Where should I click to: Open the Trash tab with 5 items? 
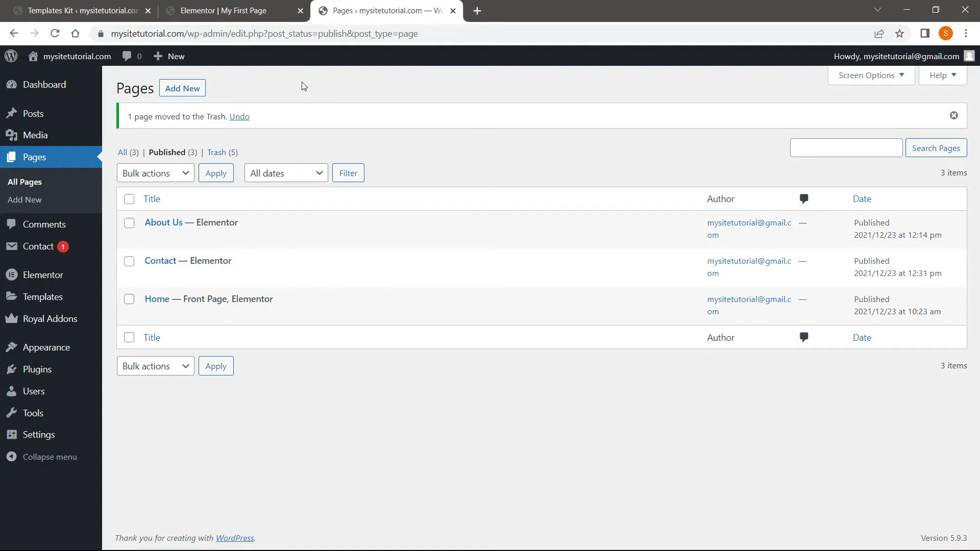tap(222, 152)
